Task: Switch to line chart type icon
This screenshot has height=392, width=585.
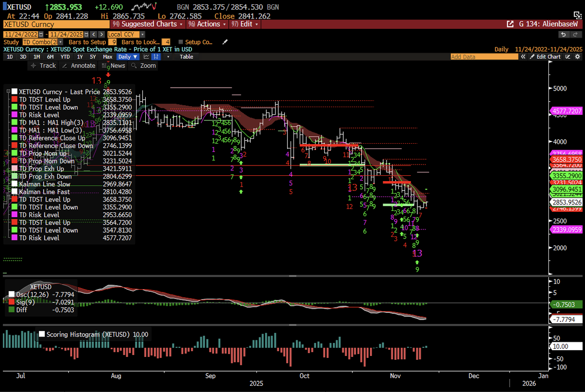Action: (x=146, y=56)
